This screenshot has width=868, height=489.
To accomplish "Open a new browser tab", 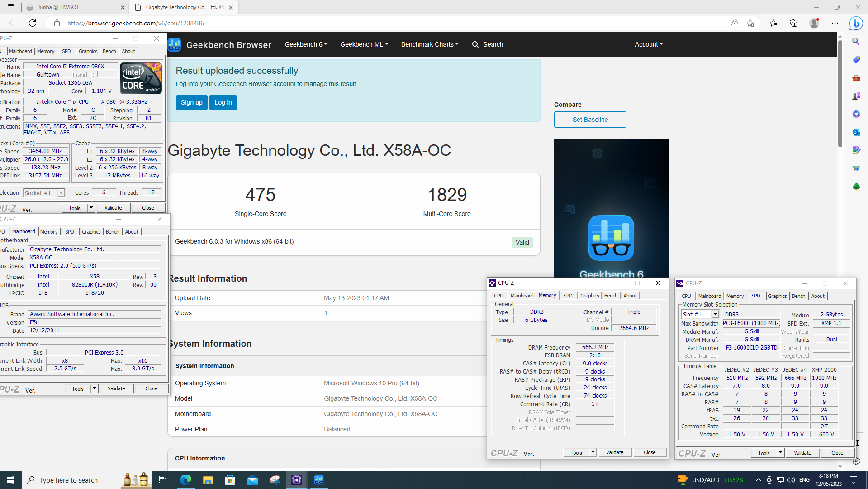I will (246, 7).
